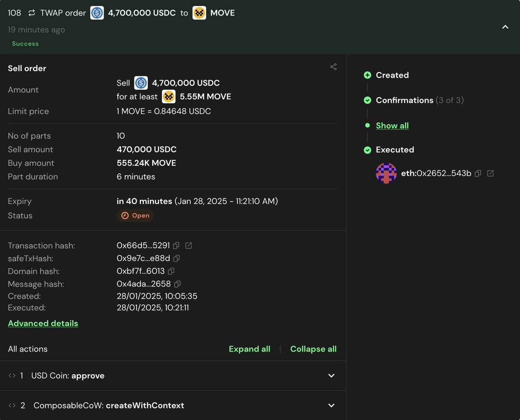520x420 pixels.
Task: Show all confirmations
Action: coord(392,126)
